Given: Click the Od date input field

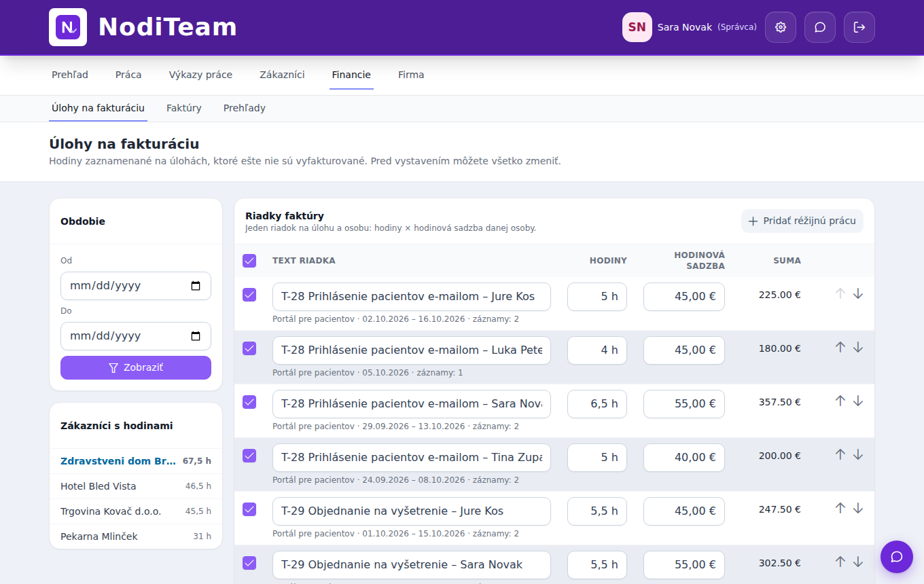Looking at the screenshot, I should click(x=136, y=286).
